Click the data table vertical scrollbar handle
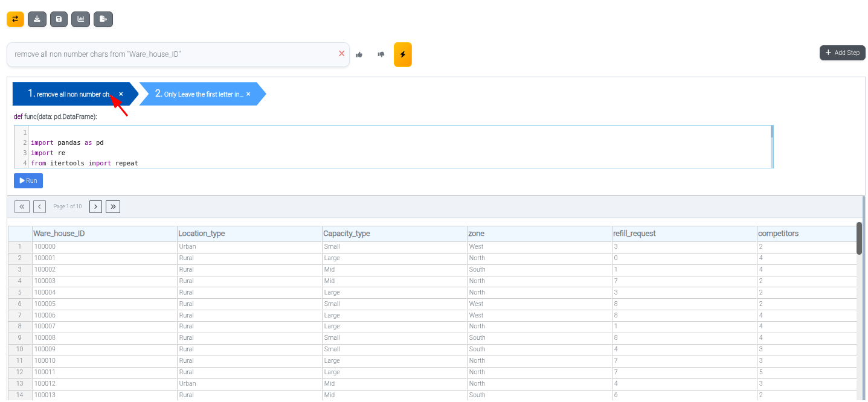Screen dimensions: 868x402 click(x=859, y=238)
